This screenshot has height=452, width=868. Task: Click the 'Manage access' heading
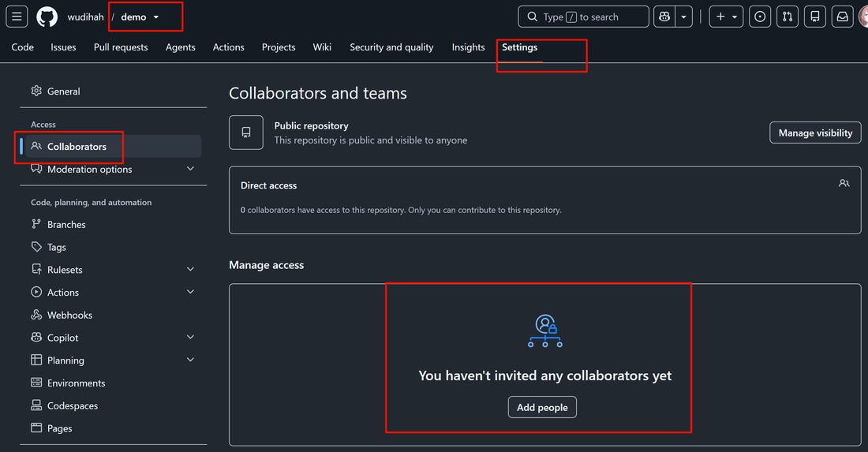(x=266, y=265)
